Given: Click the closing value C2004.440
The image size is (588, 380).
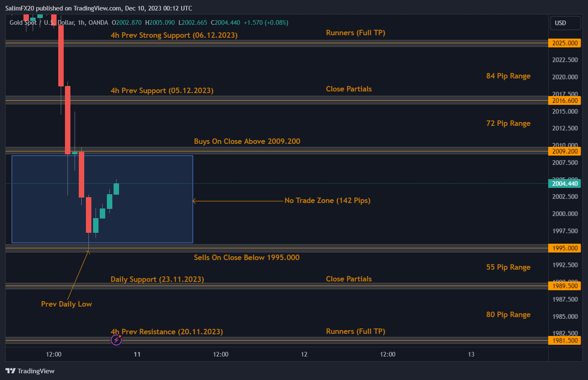Looking at the screenshot, I should [x=225, y=23].
